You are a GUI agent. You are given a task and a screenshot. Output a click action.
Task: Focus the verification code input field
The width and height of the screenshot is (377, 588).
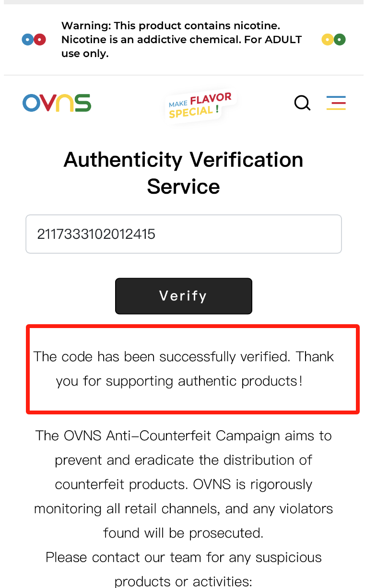click(x=183, y=234)
